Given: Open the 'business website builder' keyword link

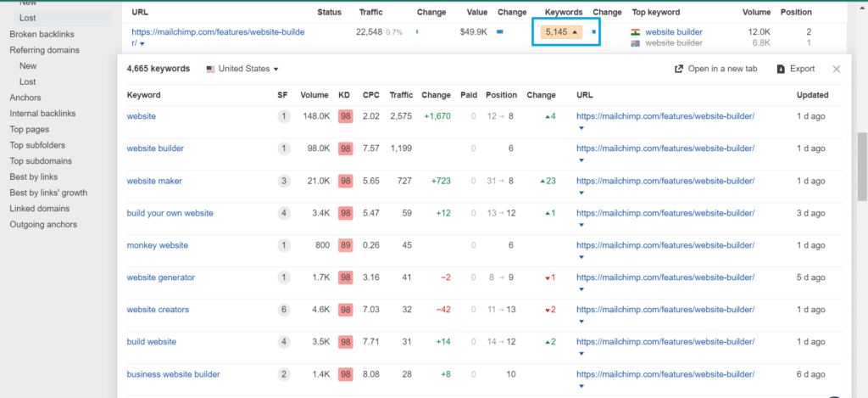Looking at the screenshot, I should click(173, 374).
